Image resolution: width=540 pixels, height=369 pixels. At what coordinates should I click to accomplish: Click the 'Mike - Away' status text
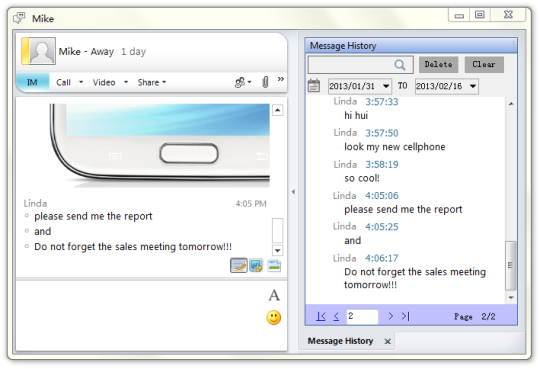tap(86, 52)
